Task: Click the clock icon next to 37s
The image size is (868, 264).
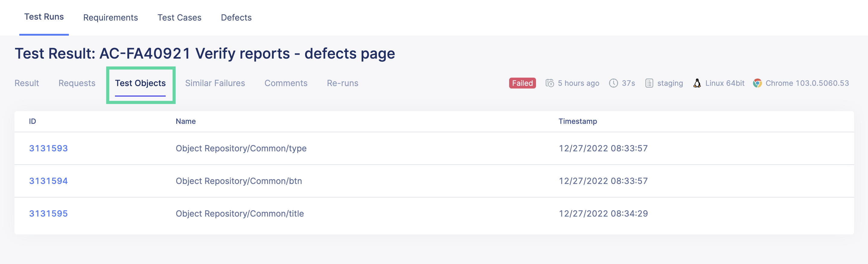Action: (x=614, y=83)
